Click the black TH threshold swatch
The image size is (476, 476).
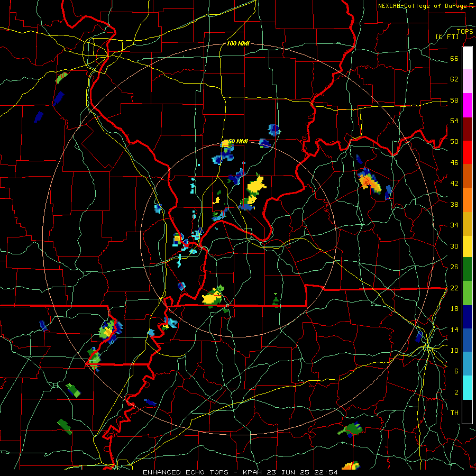click(x=467, y=411)
